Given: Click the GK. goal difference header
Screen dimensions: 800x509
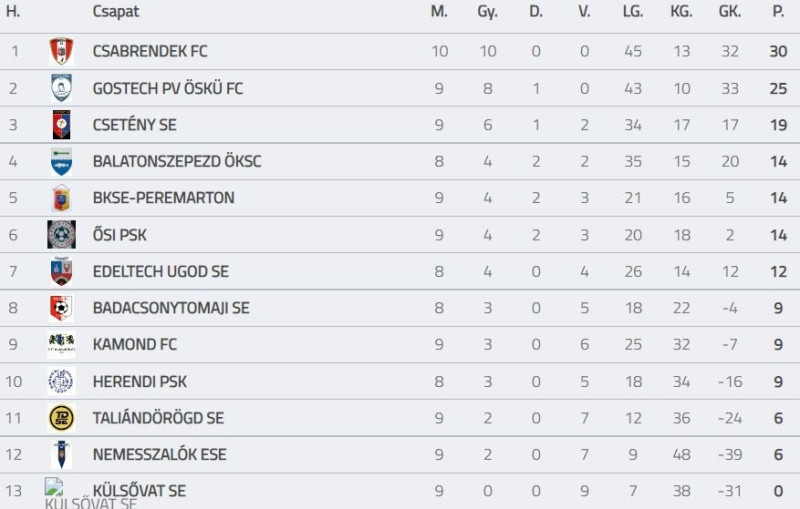Looking at the screenshot, I should (729, 12).
